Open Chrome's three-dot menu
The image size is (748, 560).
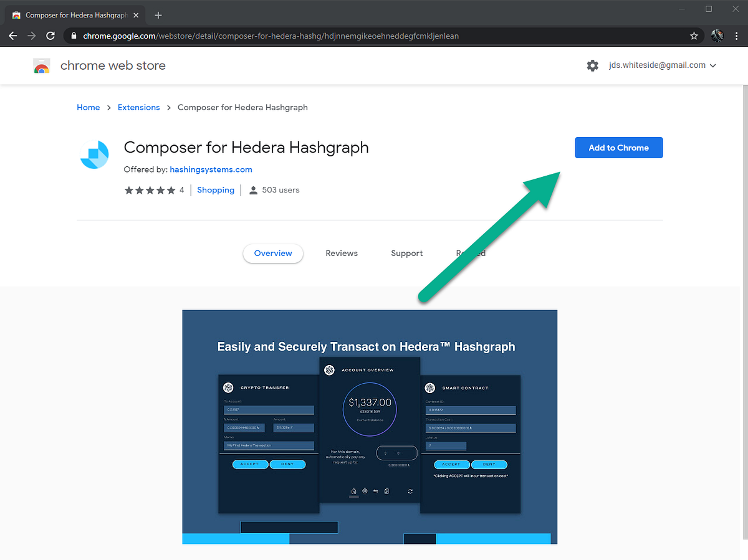[x=737, y=36]
